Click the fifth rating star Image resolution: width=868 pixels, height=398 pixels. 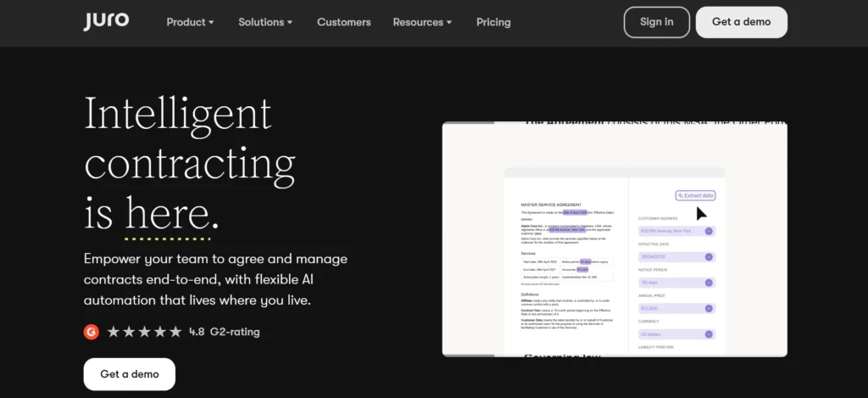point(175,332)
